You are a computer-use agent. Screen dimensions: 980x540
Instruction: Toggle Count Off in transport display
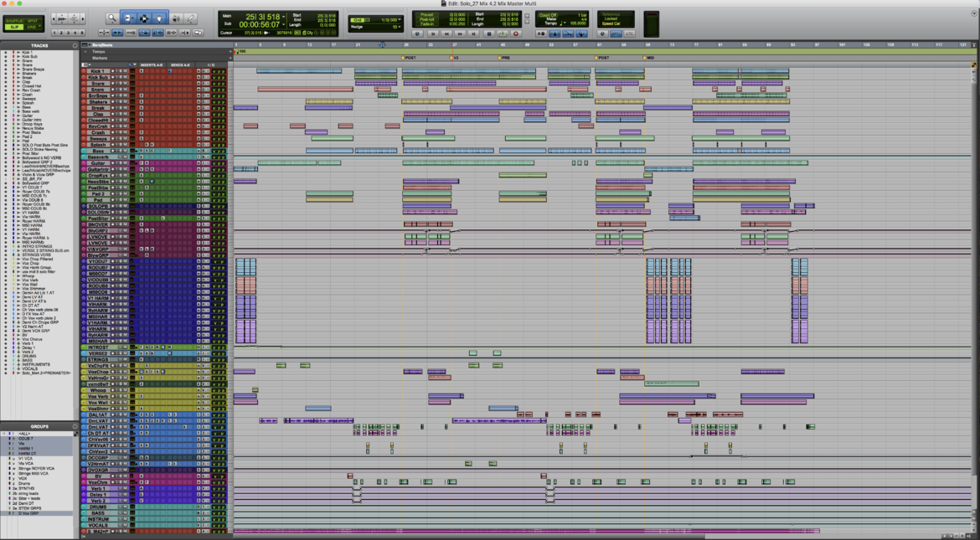tap(548, 14)
